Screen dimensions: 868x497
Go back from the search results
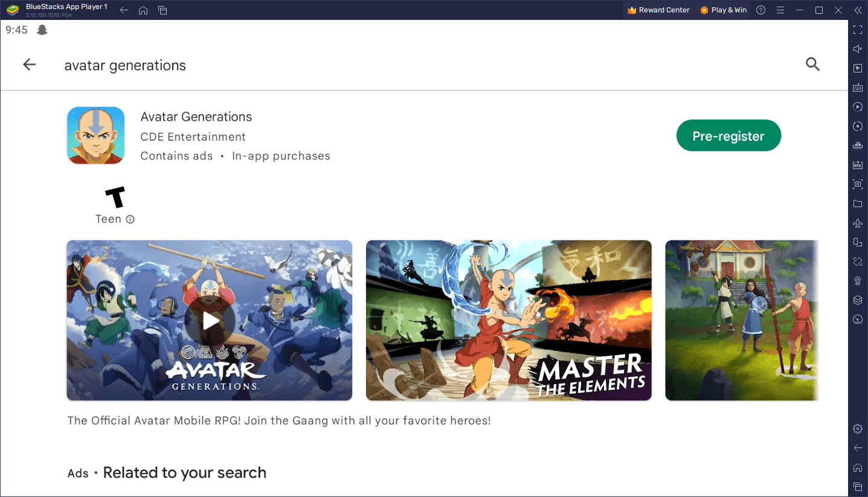(x=29, y=65)
